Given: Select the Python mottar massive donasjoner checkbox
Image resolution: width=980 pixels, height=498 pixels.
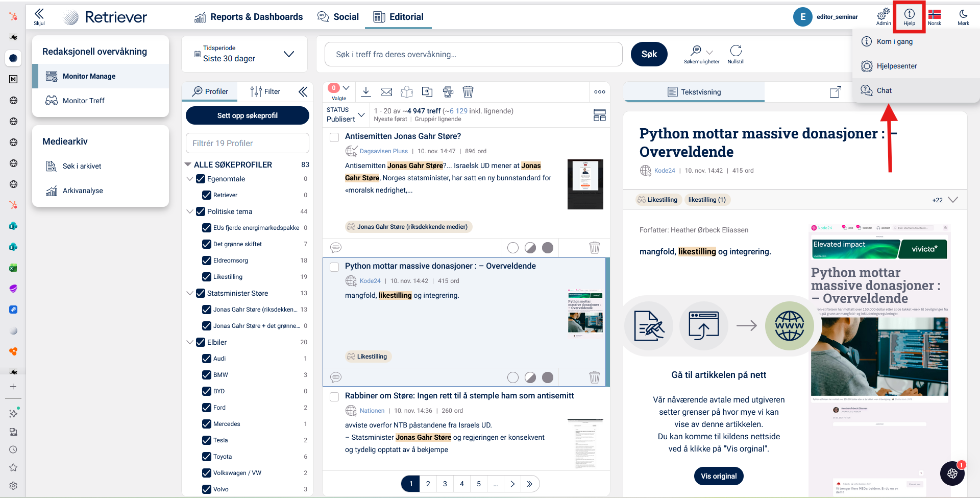Looking at the screenshot, I should (x=334, y=267).
